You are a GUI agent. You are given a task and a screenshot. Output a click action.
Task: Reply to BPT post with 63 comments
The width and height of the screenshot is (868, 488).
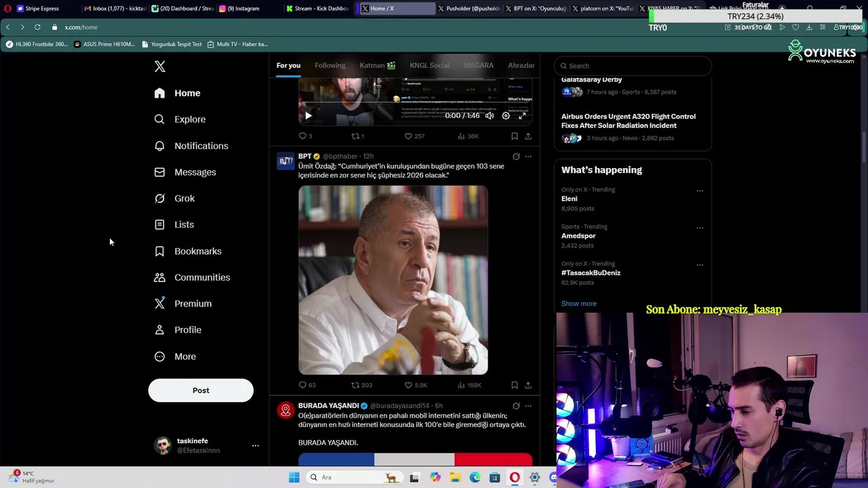[x=307, y=385]
